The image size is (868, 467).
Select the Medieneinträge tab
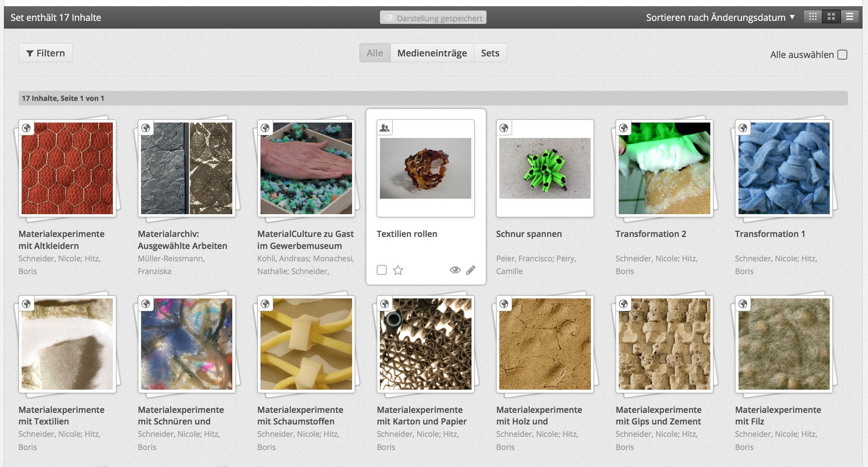pos(432,53)
